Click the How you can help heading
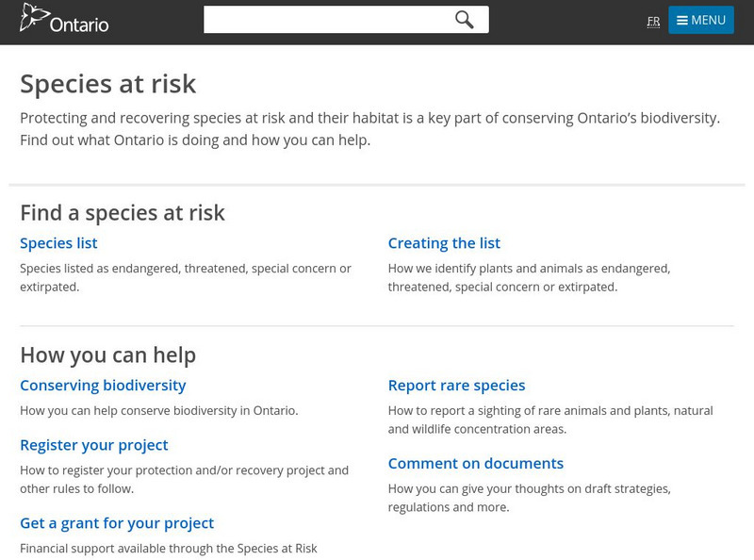The height and width of the screenshot is (560, 754). pos(109,354)
